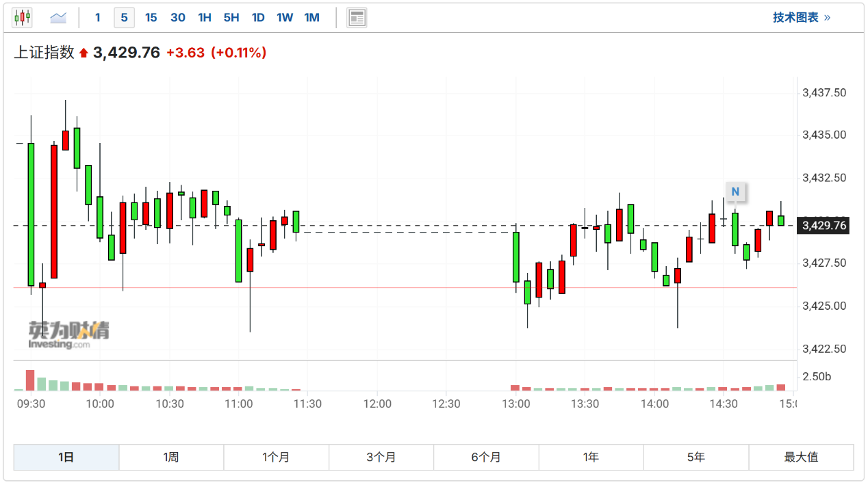Select the 最大值 range tab

(802, 457)
